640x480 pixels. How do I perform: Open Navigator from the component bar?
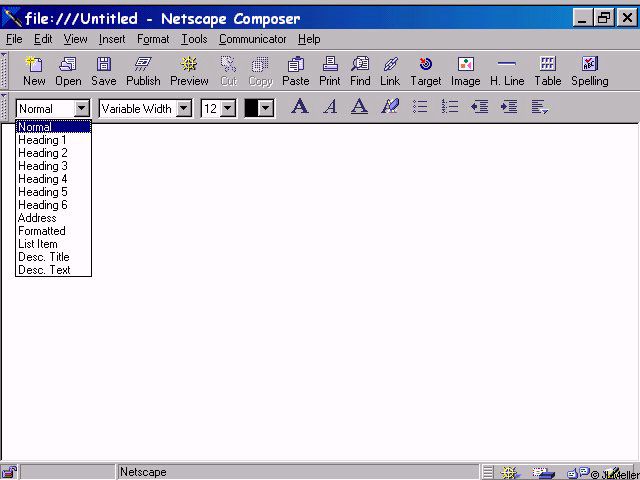509,473
